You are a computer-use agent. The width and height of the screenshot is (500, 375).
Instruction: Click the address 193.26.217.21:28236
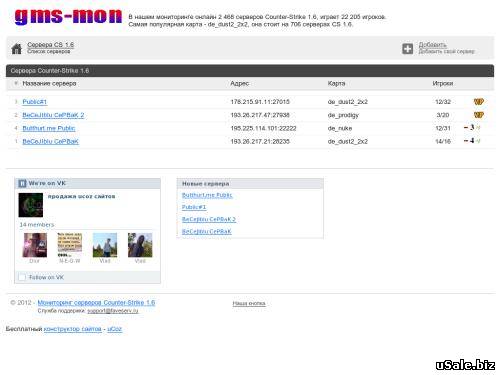pos(260,141)
